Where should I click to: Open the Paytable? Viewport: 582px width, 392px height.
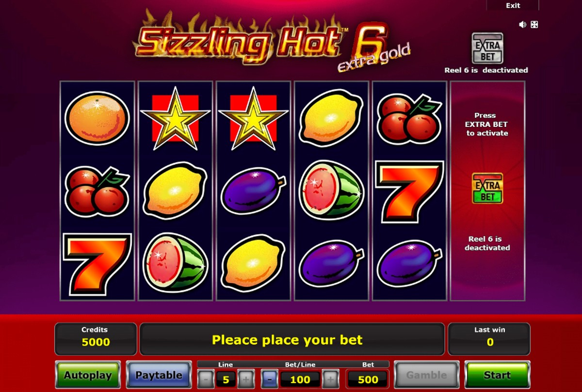(x=159, y=375)
